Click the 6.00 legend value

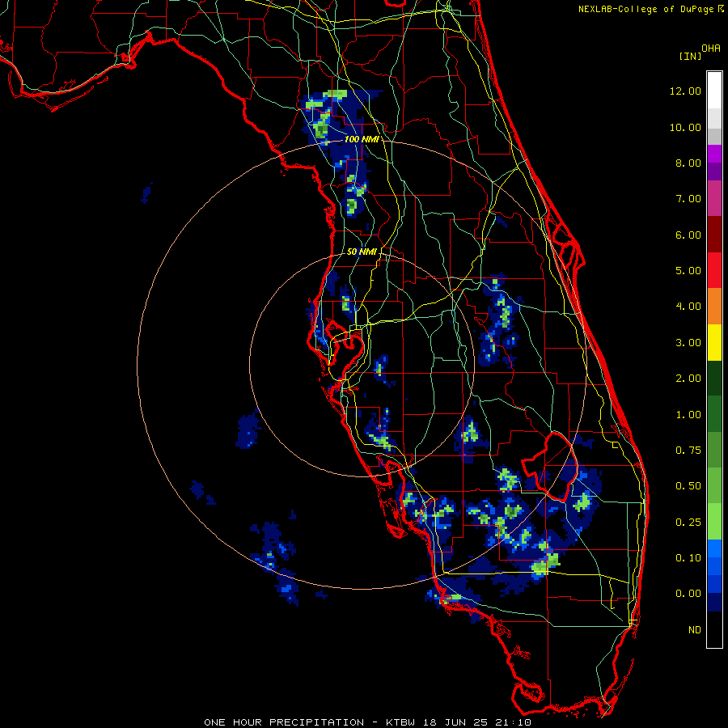[x=688, y=235]
